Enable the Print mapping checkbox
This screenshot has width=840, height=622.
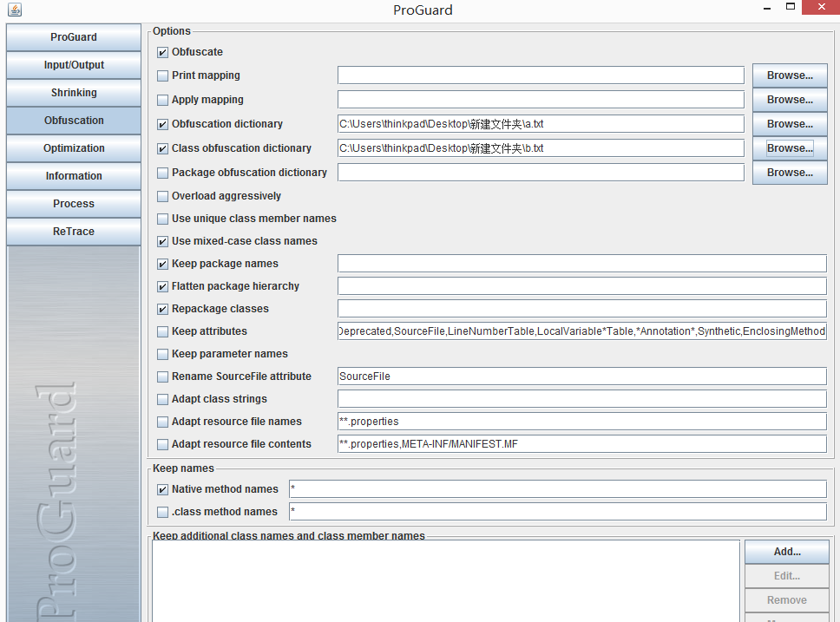coord(163,76)
